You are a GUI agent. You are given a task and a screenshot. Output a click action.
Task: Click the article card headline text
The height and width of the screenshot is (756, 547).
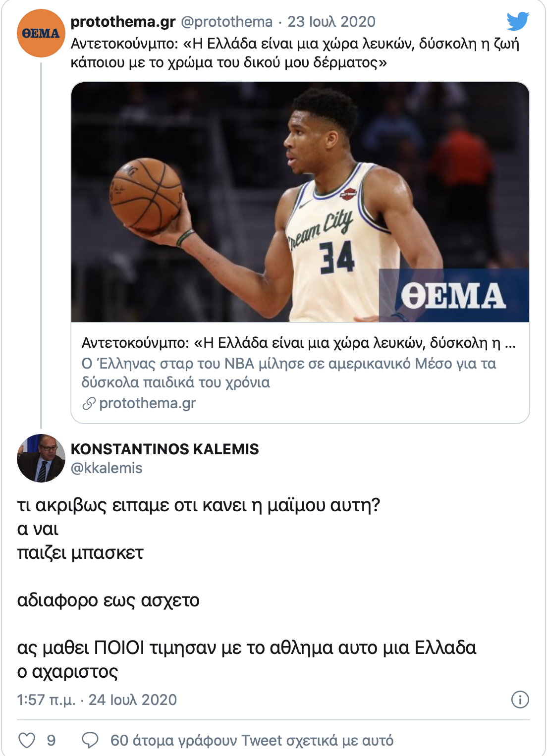[x=298, y=343]
